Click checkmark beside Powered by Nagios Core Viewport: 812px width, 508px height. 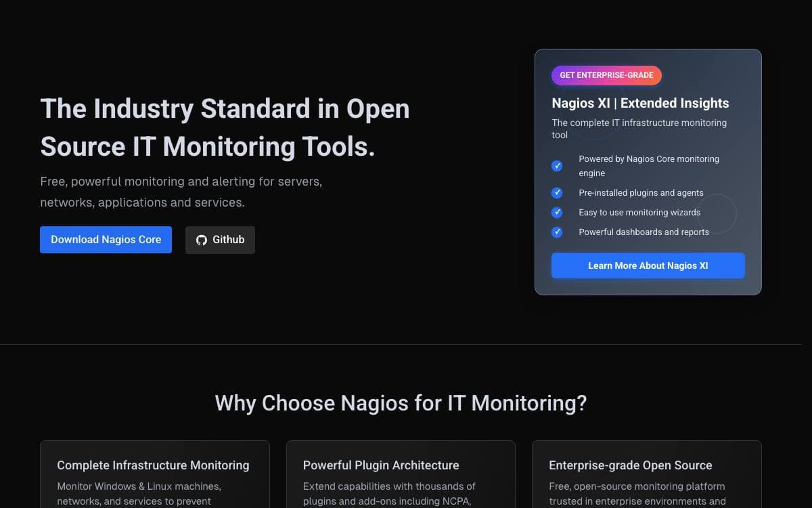557,166
